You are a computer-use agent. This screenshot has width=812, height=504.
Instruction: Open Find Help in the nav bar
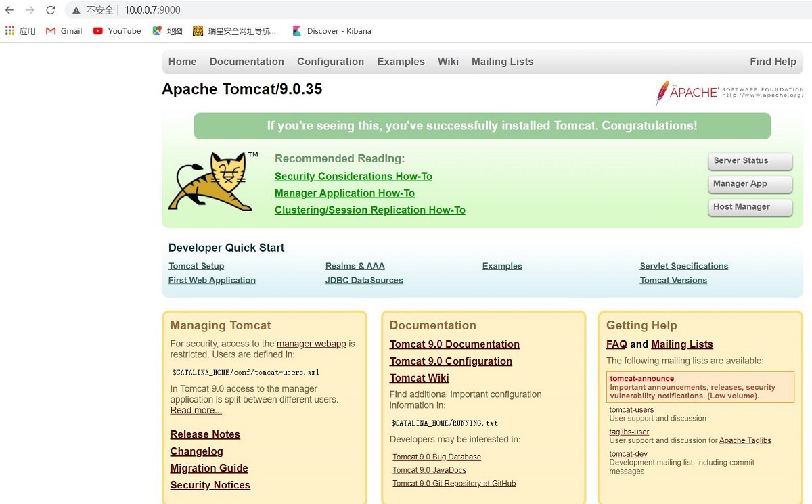[x=773, y=62]
